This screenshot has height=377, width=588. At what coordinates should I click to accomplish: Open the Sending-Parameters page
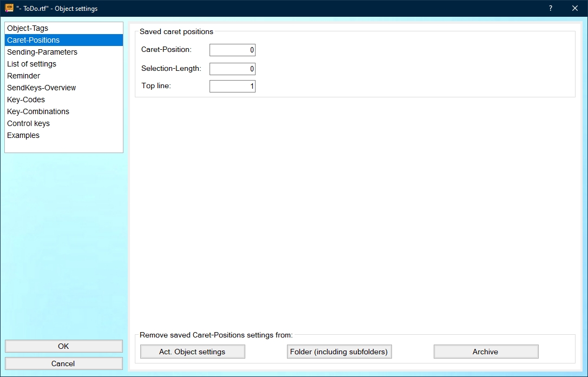[42, 52]
